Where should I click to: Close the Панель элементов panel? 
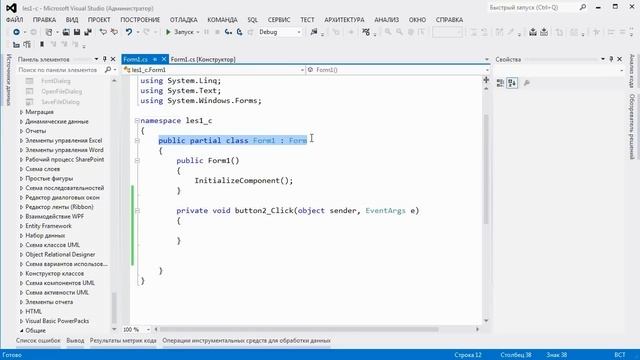(x=113, y=59)
